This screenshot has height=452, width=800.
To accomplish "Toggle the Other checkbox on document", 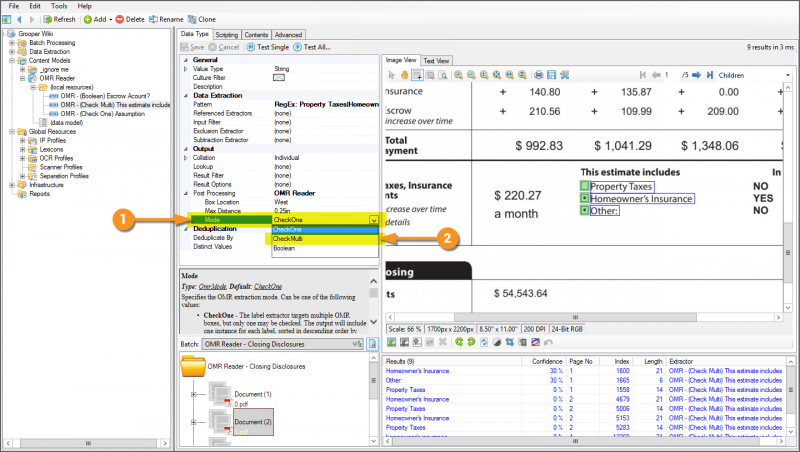I will pyautogui.click(x=585, y=210).
